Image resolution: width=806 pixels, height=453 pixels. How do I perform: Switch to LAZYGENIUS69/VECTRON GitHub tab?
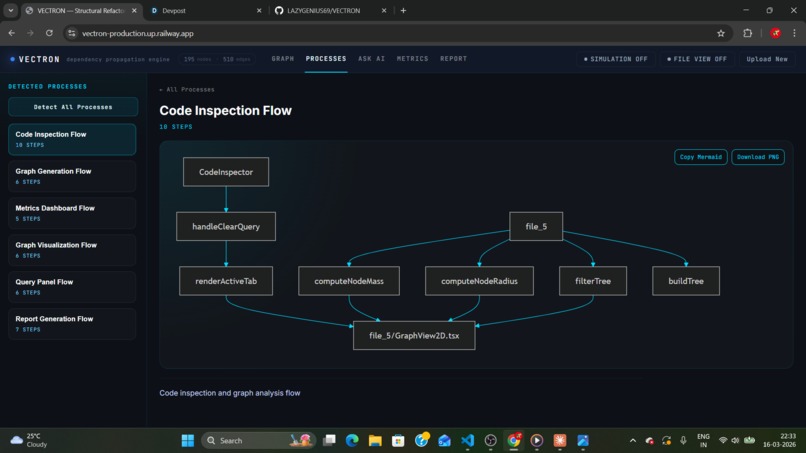tap(330, 10)
